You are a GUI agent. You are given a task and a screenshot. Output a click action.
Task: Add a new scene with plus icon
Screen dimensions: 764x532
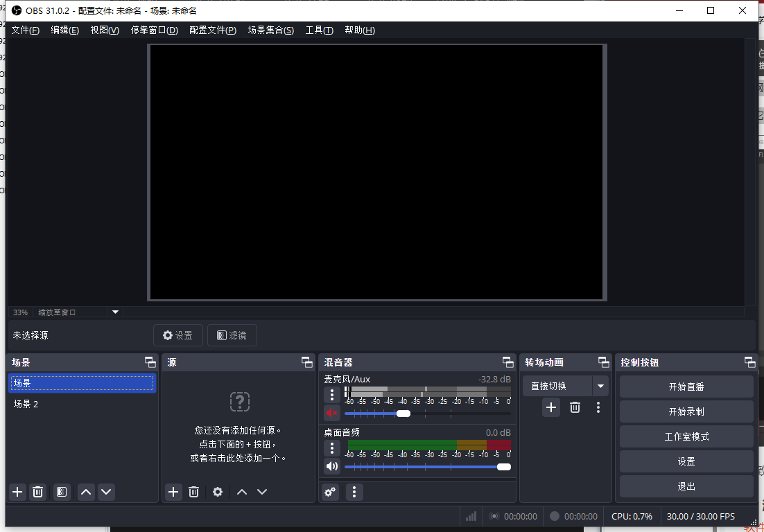click(18, 492)
